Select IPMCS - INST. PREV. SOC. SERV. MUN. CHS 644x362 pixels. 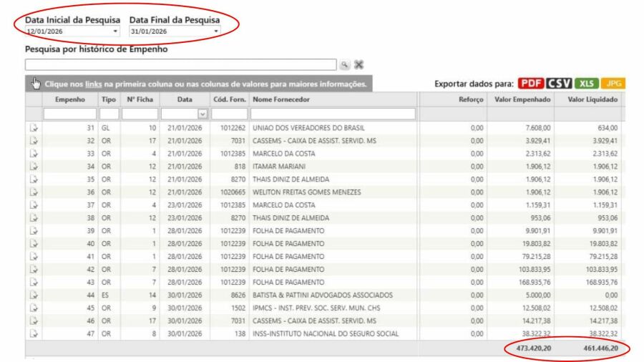[x=316, y=308]
